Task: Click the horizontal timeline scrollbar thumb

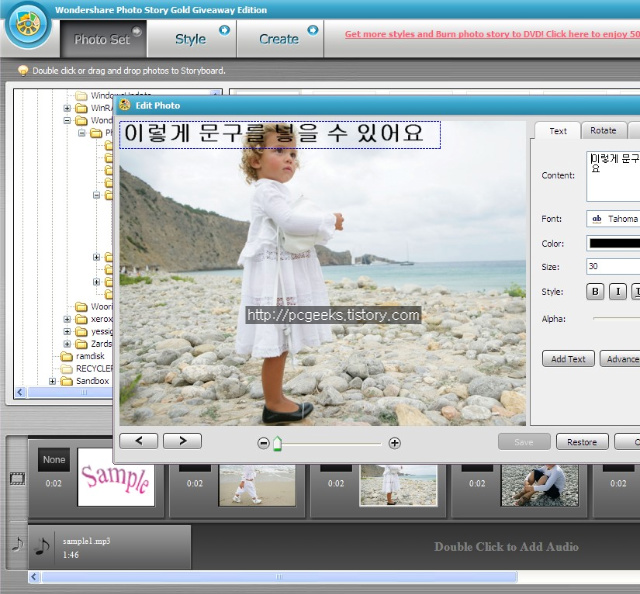Action: point(279,576)
